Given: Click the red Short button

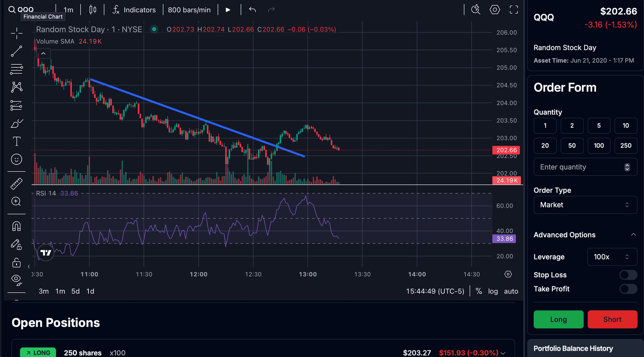Looking at the screenshot, I should (x=612, y=319).
